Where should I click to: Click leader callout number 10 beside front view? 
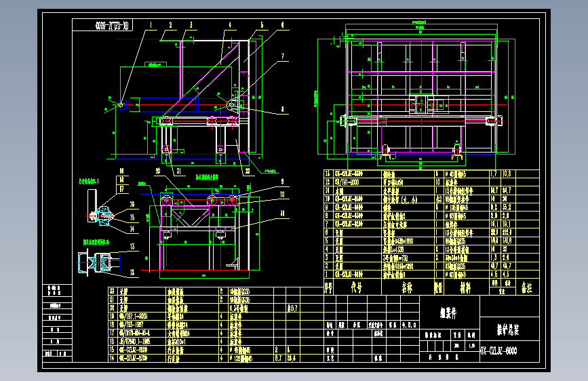click(x=282, y=195)
